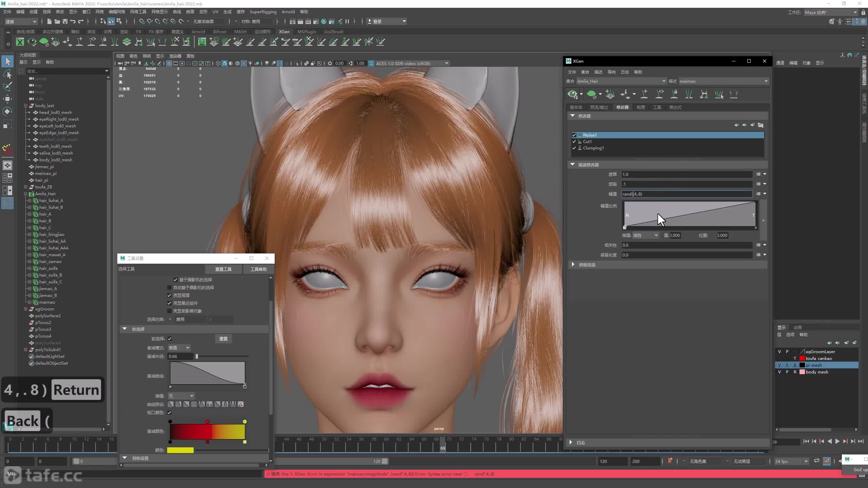Click the Open Scene folder icon
This screenshot has height=488, width=868.
click(57, 21)
